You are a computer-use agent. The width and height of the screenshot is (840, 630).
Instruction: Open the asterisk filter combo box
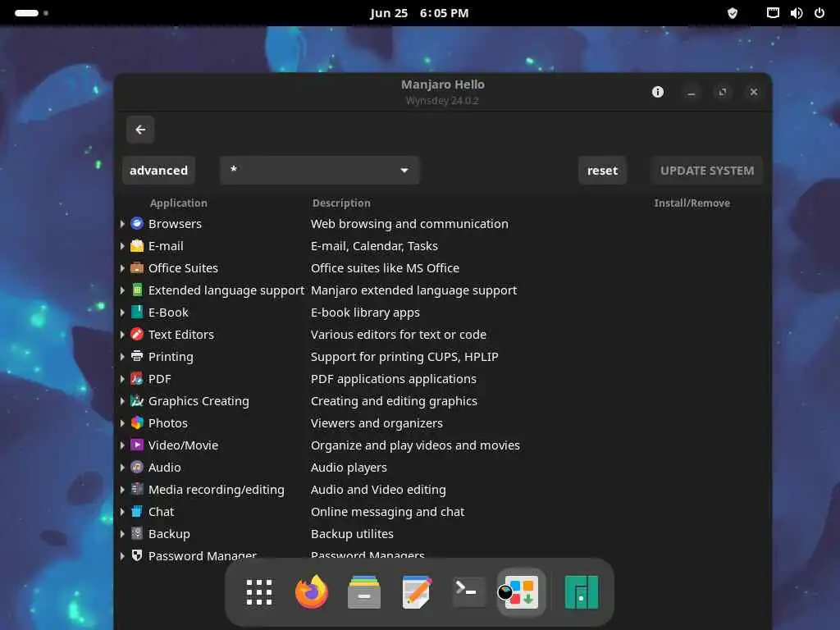tap(319, 171)
